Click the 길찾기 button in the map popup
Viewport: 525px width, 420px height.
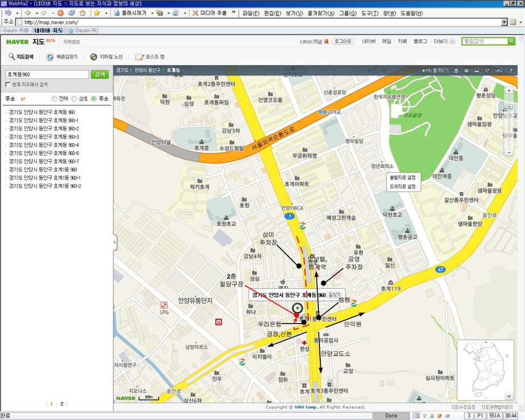click(x=334, y=295)
